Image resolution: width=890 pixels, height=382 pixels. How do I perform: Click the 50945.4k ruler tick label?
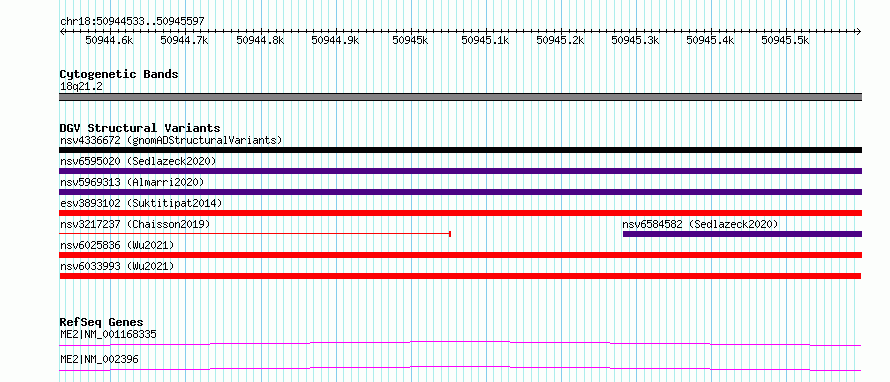(710, 40)
